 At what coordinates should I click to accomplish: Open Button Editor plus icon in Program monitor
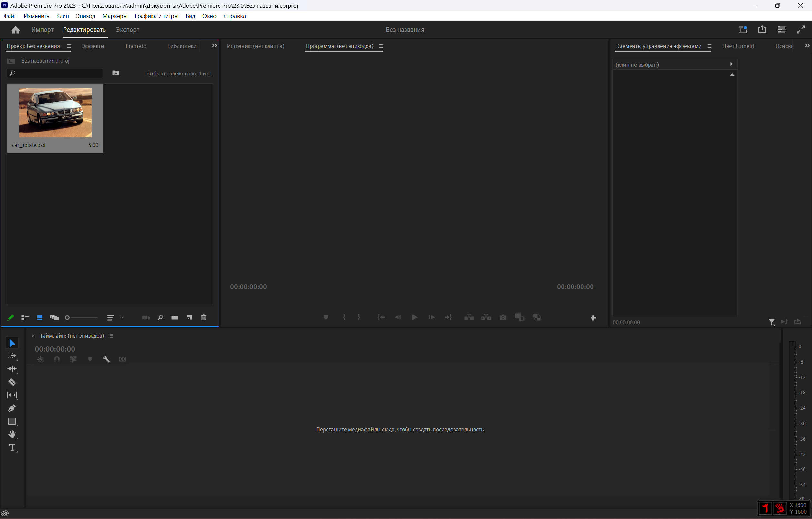click(x=593, y=318)
